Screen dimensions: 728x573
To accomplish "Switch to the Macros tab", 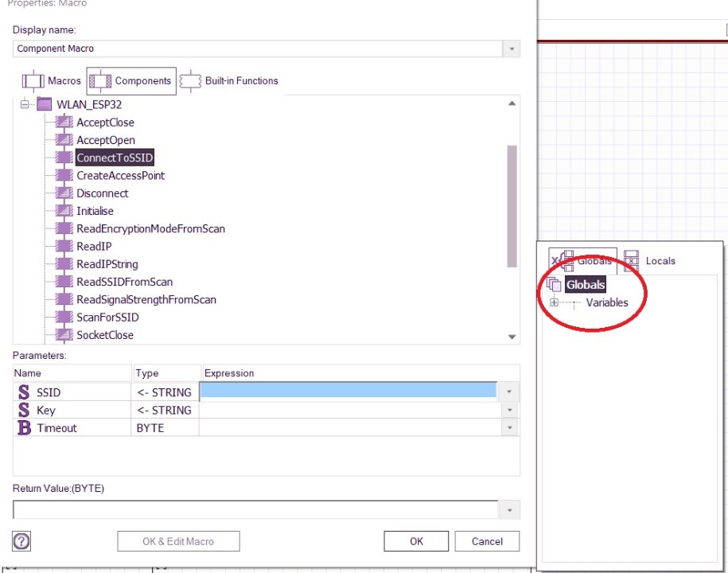I will point(52,81).
